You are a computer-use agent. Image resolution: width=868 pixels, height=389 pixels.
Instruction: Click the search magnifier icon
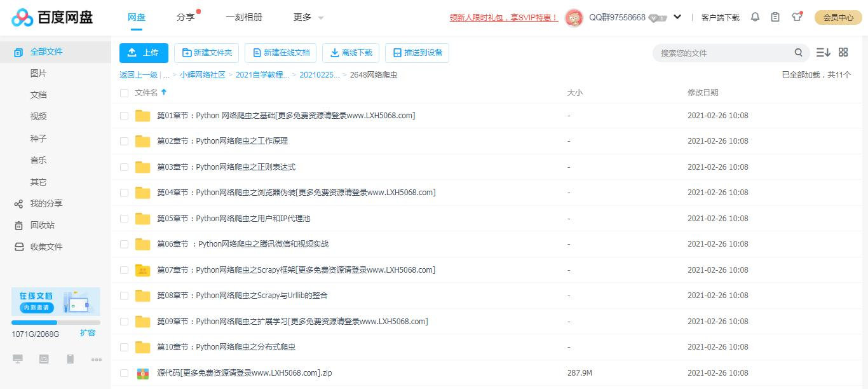click(798, 53)
